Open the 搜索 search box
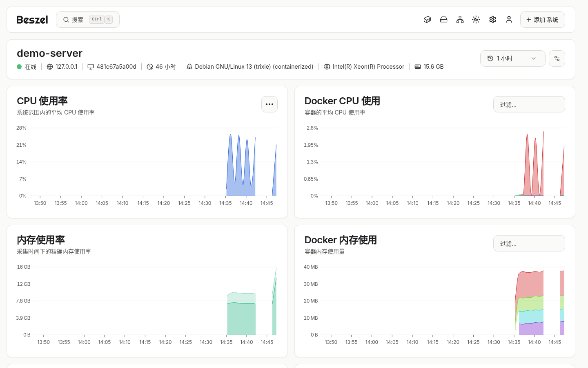The image size is (588, 368). pyautogui.click(x=88, y=20)
